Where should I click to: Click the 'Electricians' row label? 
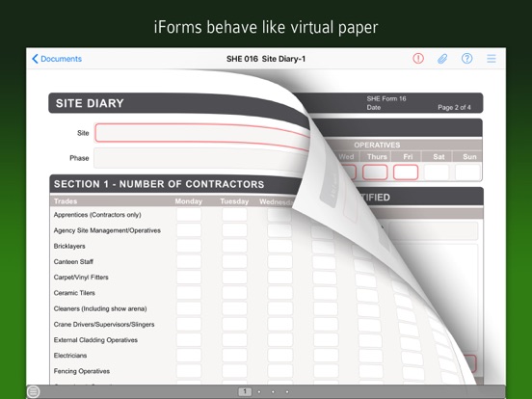tap(70, 356)
